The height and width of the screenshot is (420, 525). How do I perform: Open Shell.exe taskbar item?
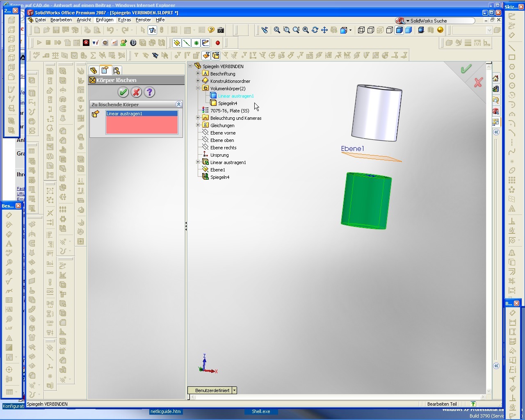[x=261, y=411]
